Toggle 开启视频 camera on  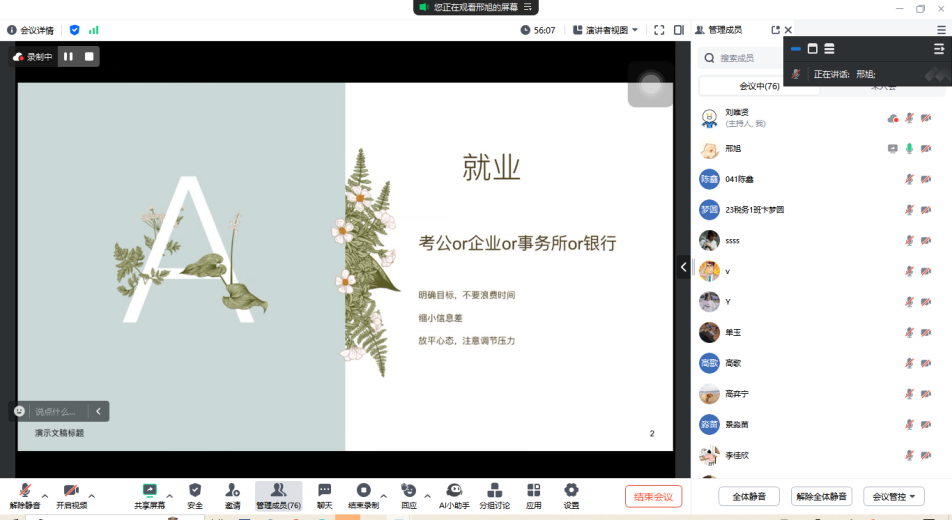point(71,494)
